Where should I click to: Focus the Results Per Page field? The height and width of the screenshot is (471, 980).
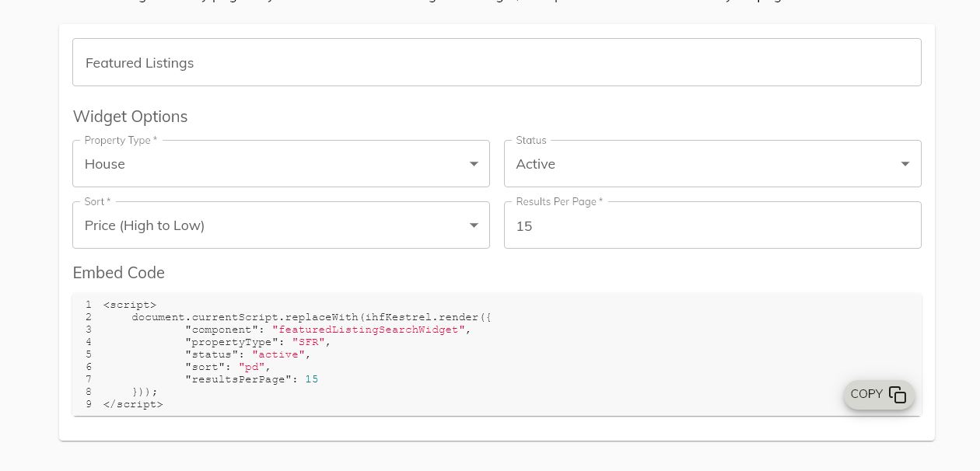click(x=712, y=225)
